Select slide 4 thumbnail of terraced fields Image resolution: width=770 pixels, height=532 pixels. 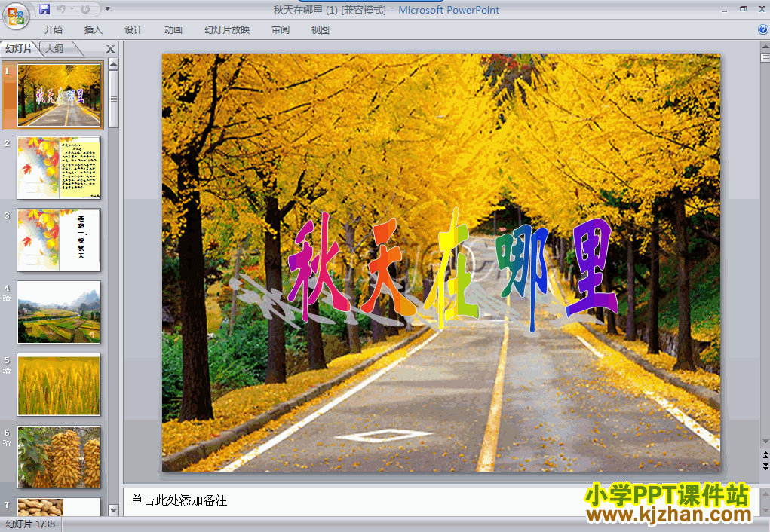point(59,312)
